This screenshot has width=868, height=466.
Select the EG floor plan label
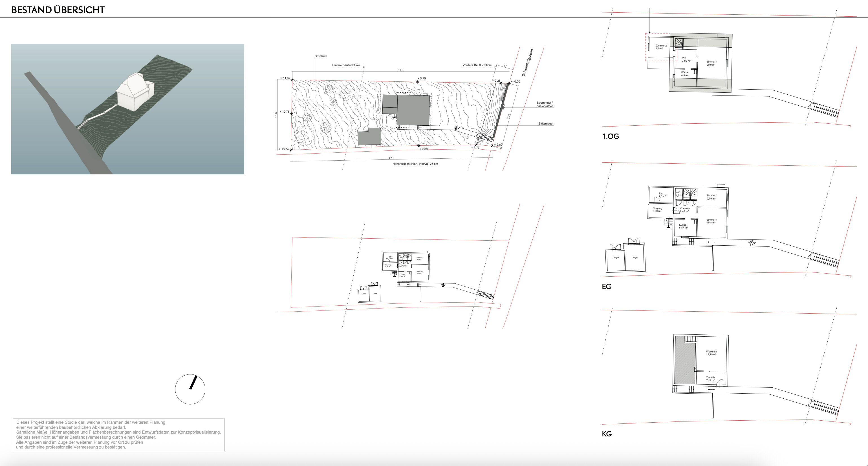607,287
